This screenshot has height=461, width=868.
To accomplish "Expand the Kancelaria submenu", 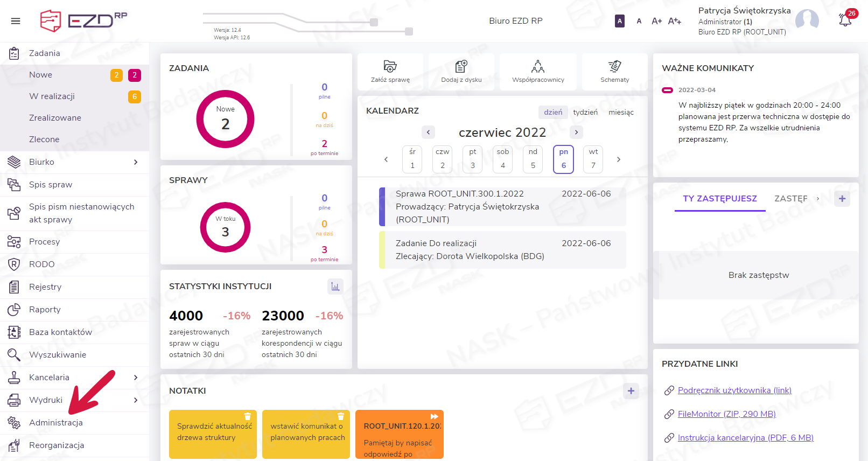I will coord(136,378).
